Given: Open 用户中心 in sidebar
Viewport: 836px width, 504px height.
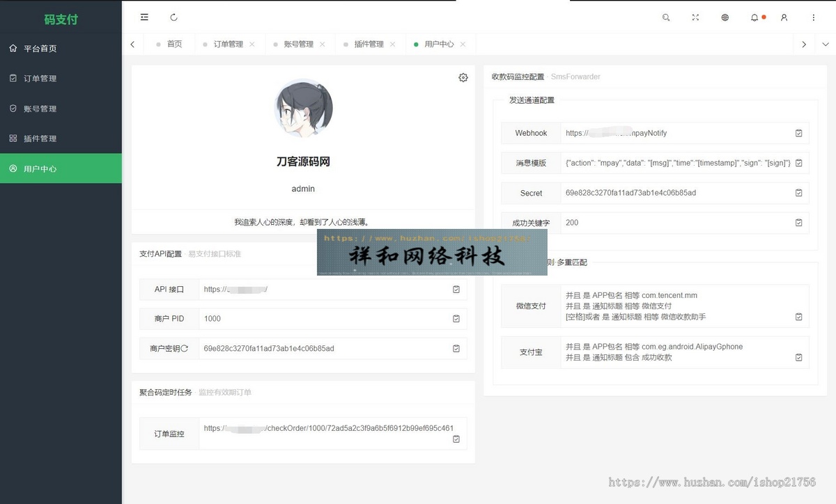Looking at the screenshot, I should click(x=61, y=168).
